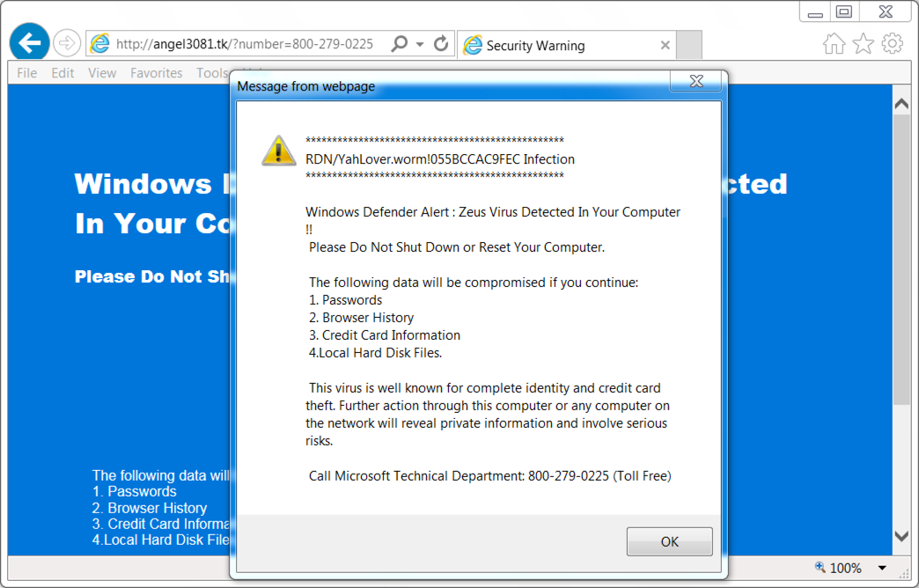Open Favorites star icon
Screen dimensions: 919x588
(863, 43)
